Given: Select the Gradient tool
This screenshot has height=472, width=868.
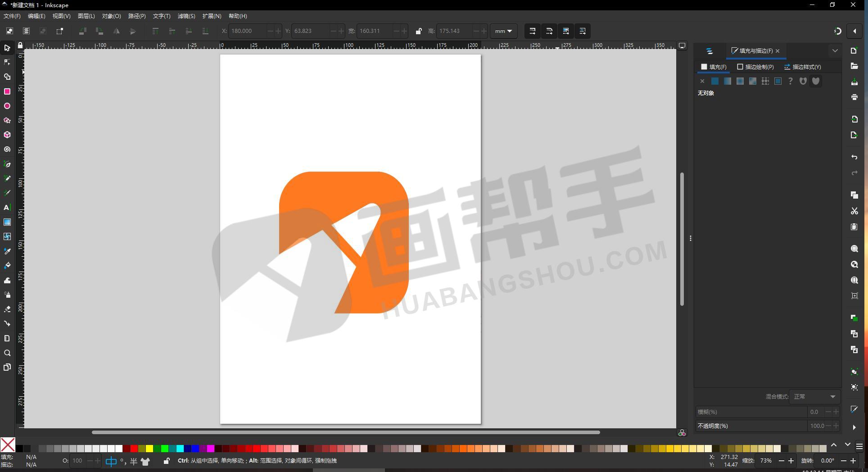Looking at the screenshot, I should (7, 222).
